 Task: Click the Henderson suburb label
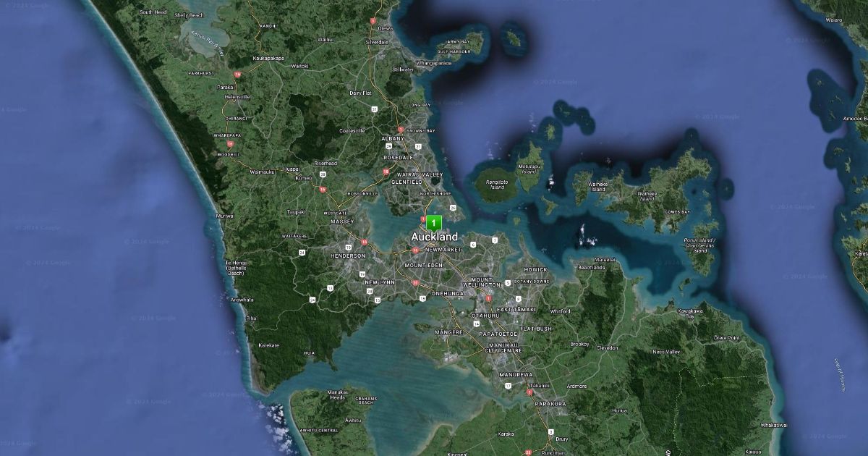click(x=348, y=256)
